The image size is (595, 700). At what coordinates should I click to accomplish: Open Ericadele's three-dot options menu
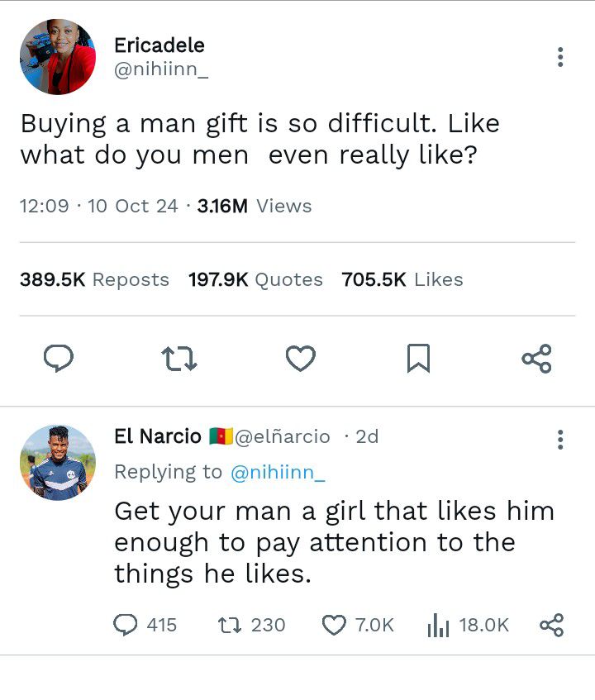[560, 57]
